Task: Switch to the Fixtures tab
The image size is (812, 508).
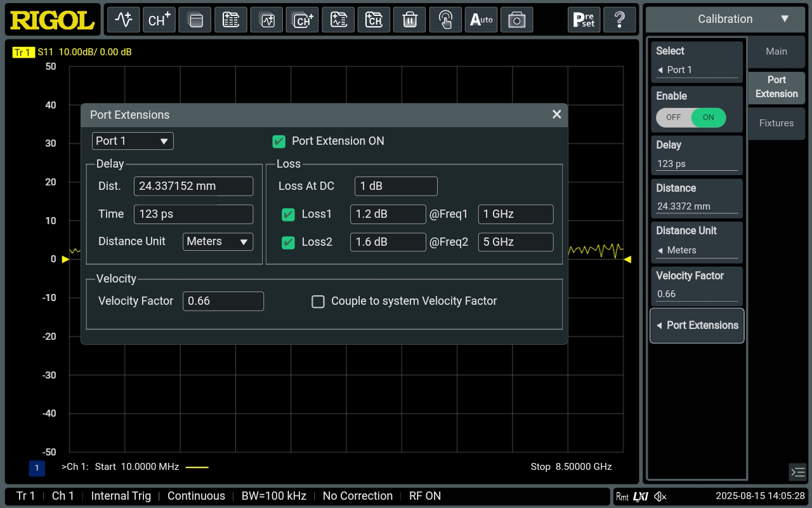Action: [x=776, y=123]
